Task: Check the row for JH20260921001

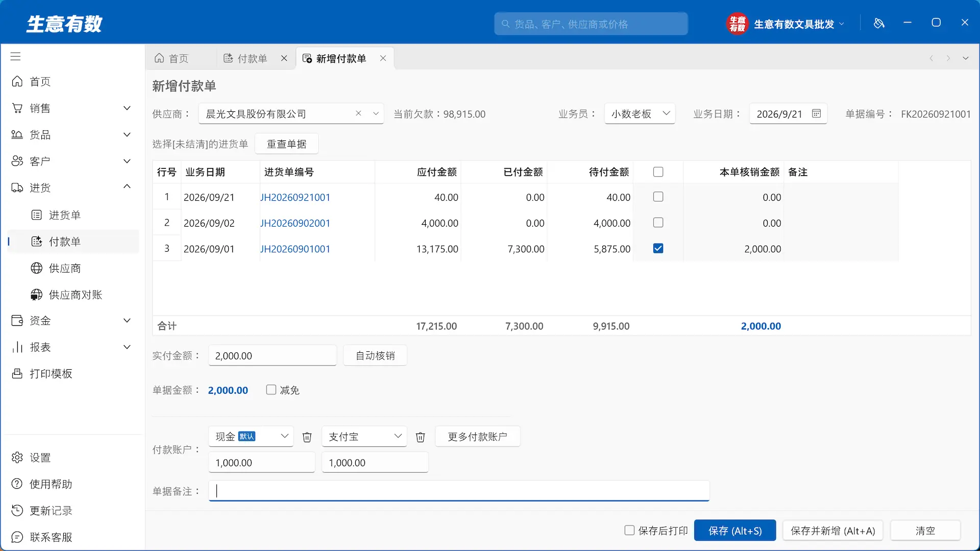Action: (658, 197)
